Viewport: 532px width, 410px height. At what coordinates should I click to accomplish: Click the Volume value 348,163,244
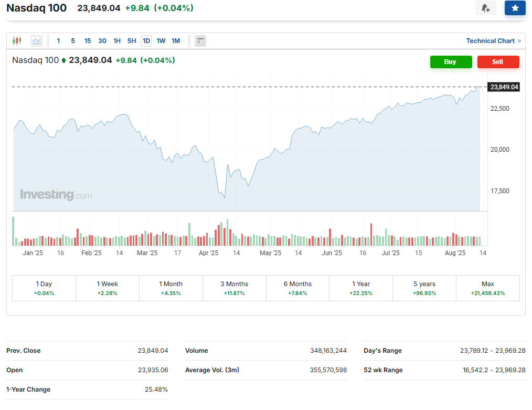coord(328,351)
